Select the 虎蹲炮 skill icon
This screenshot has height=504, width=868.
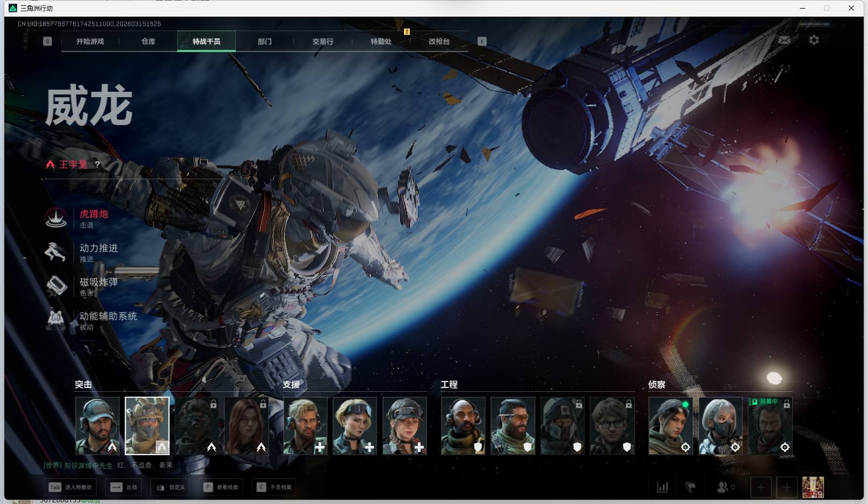coord(56,218)
